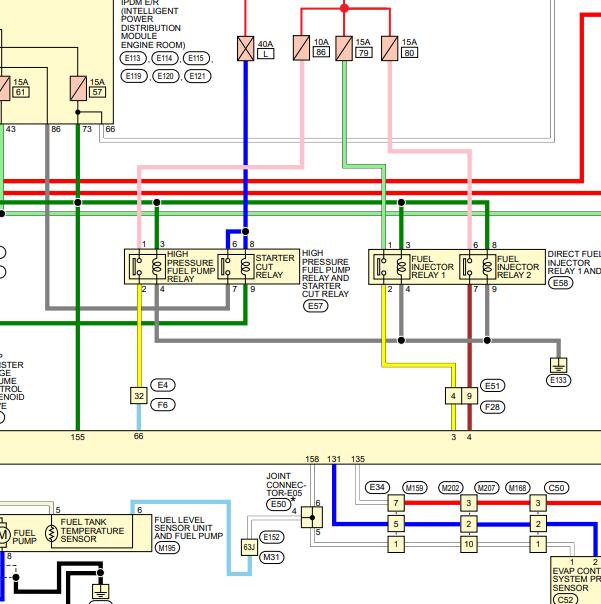The image size is (601, 604).
Task: Click the M159 connector label
Action: point(415,488)
